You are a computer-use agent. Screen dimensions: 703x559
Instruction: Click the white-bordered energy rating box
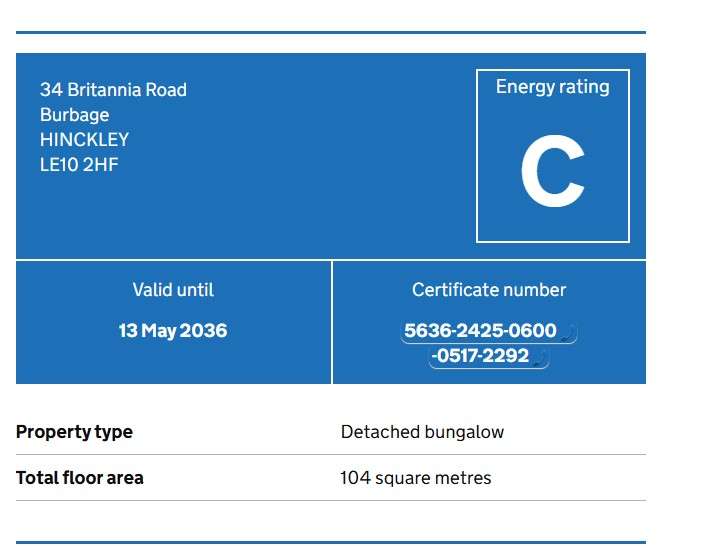tap(553, 156)
